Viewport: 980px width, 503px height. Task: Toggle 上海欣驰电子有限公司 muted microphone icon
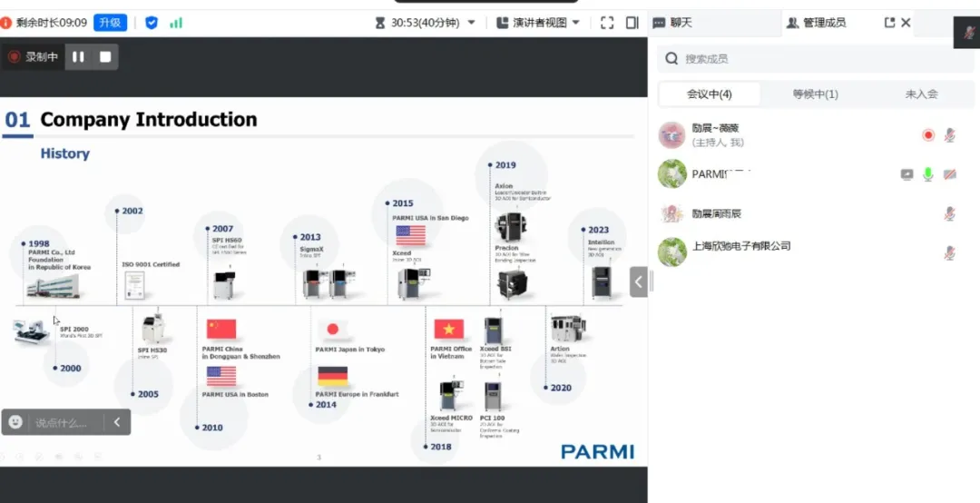949,252
